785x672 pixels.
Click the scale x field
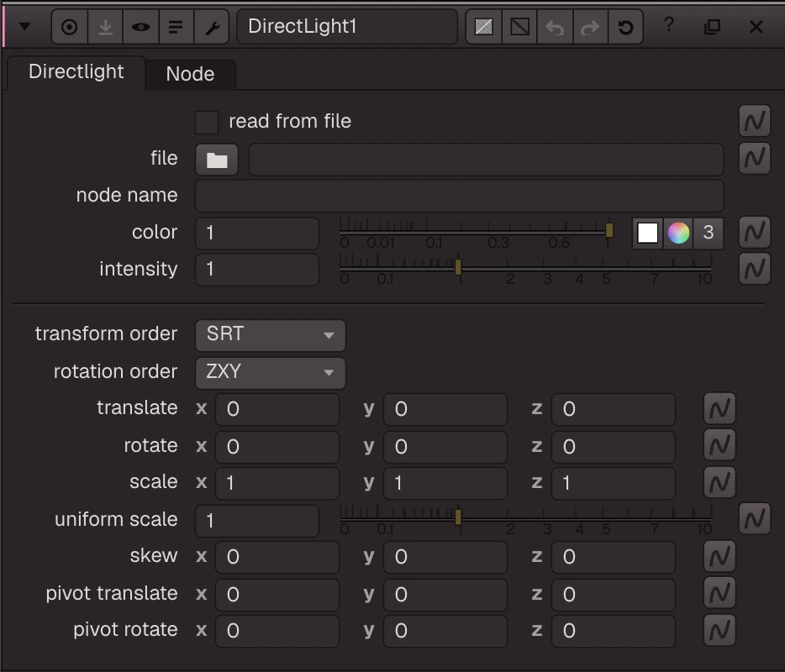tap(277, 483)
